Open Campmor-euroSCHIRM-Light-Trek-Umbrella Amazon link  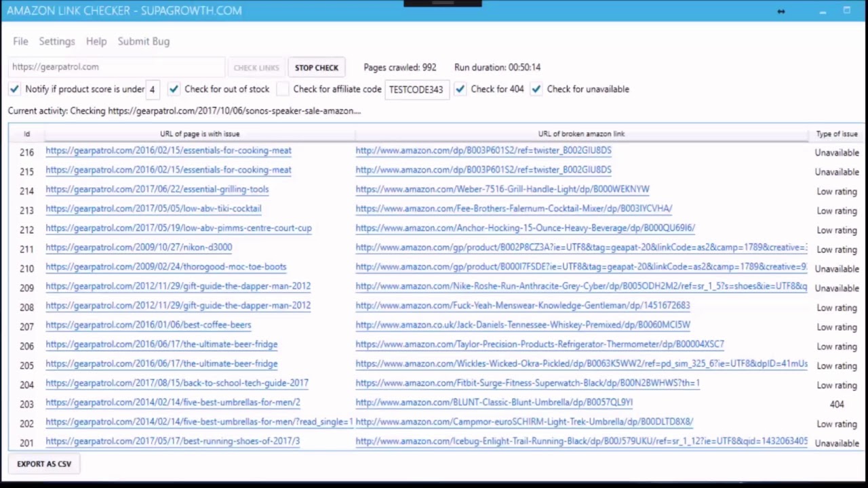pyautogui.click(x=524, y=422)
